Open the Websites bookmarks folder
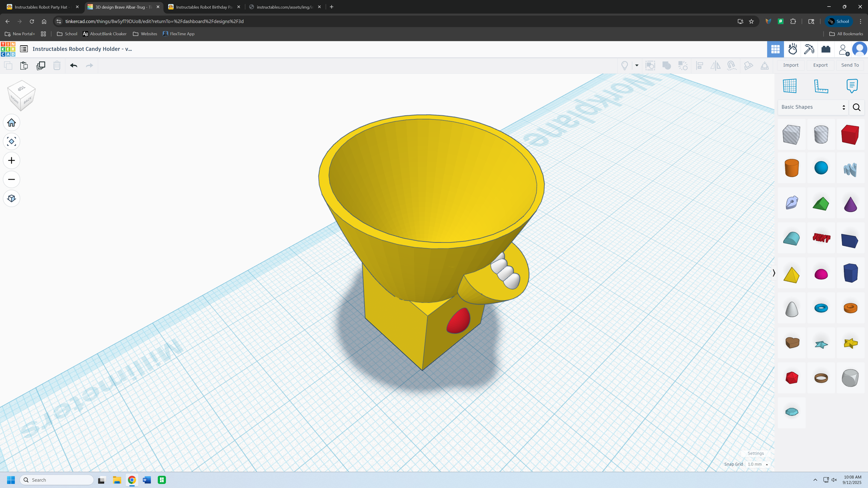 click(x=145, y=34)
